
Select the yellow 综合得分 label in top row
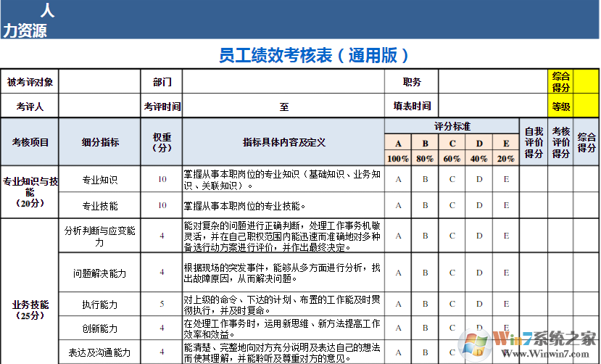coord(560,82)
